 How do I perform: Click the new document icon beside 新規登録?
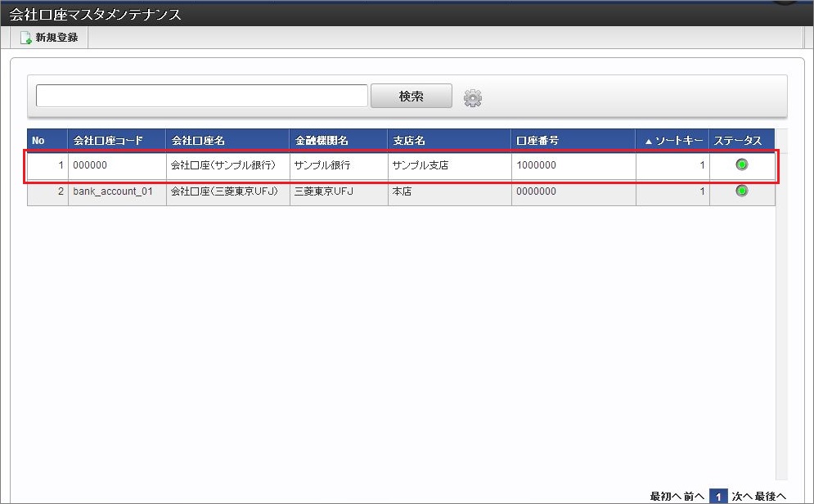25,38
